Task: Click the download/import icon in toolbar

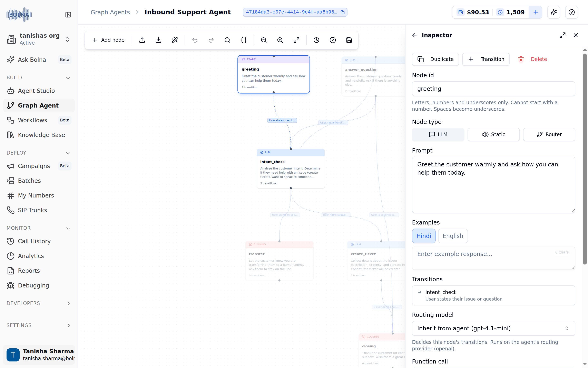Action: (158, 40)
